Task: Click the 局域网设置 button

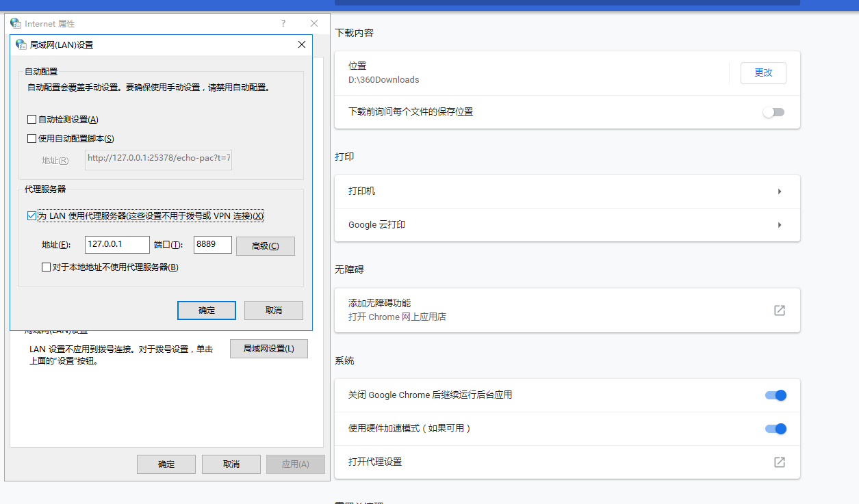Action: [x=268, y=348]
